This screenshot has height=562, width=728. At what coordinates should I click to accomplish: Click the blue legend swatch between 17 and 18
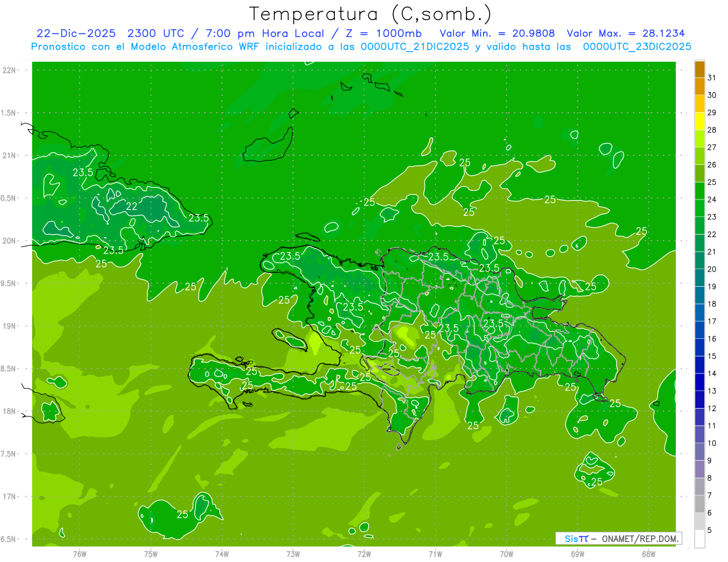[x=699, y=313]
